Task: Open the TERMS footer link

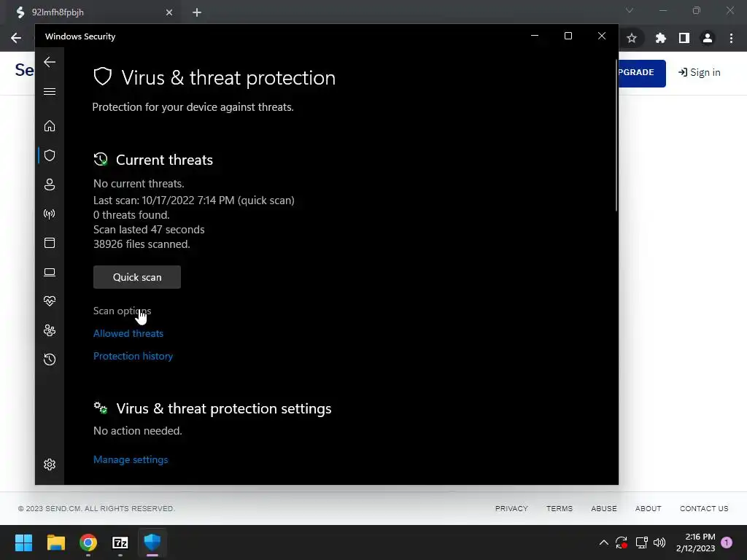Action: tap(560, 508)
